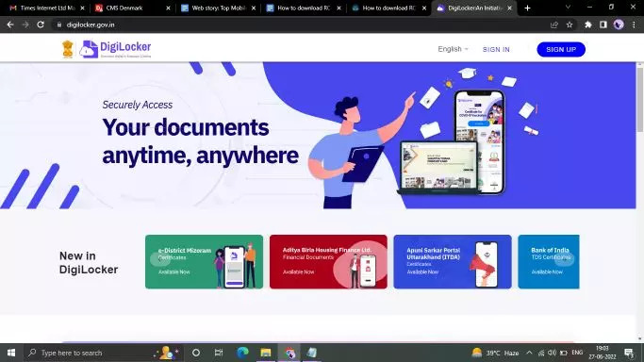Expand the English language dropdown

pos(453,49)
